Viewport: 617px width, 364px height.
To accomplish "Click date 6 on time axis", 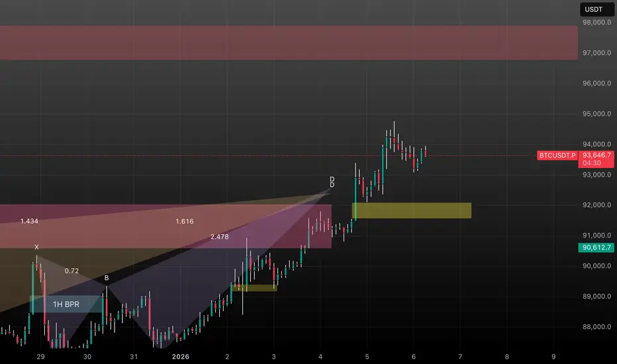I will click(x=414, y=357).
